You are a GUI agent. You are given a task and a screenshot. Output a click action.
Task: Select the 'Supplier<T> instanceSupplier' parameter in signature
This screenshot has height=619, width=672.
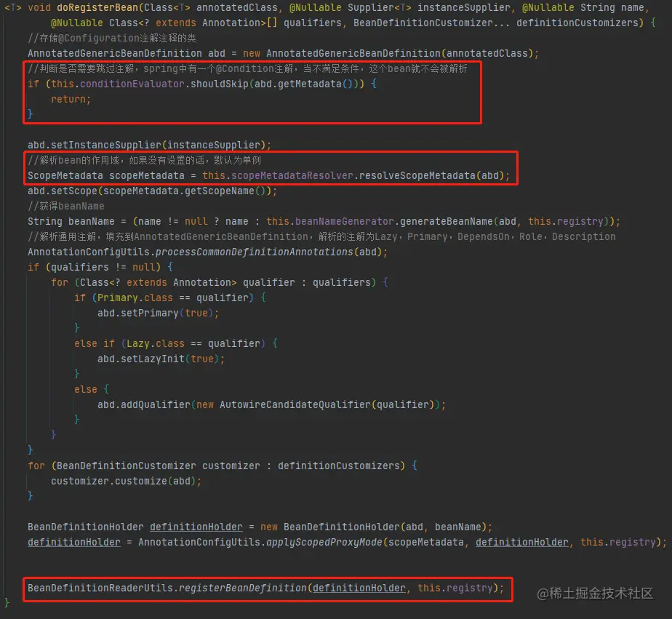[429, 8]
